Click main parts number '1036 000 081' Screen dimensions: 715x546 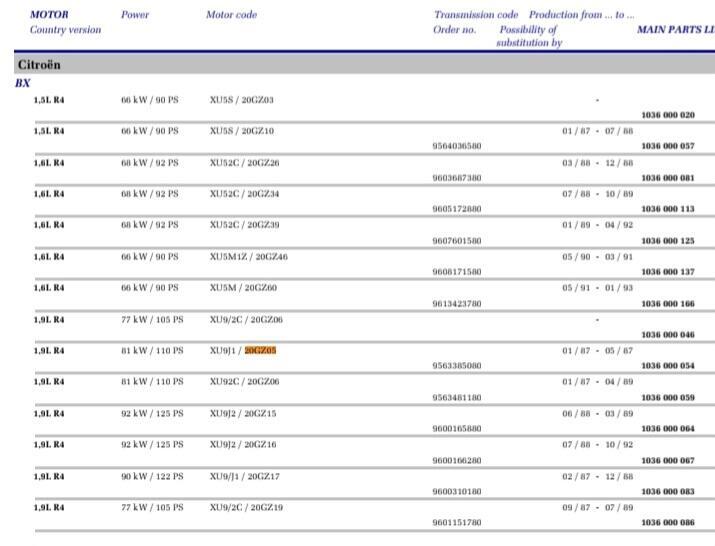[x=668, y=178]
